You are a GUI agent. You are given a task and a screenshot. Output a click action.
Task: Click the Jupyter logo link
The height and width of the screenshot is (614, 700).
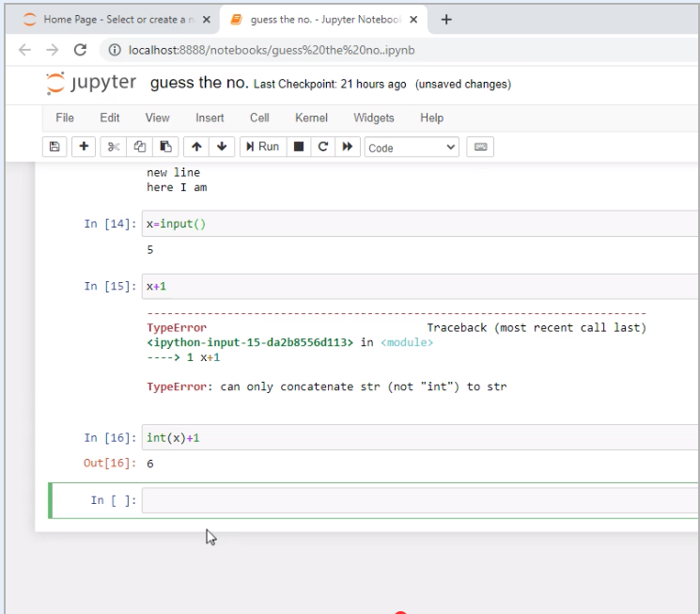[91, 84]
